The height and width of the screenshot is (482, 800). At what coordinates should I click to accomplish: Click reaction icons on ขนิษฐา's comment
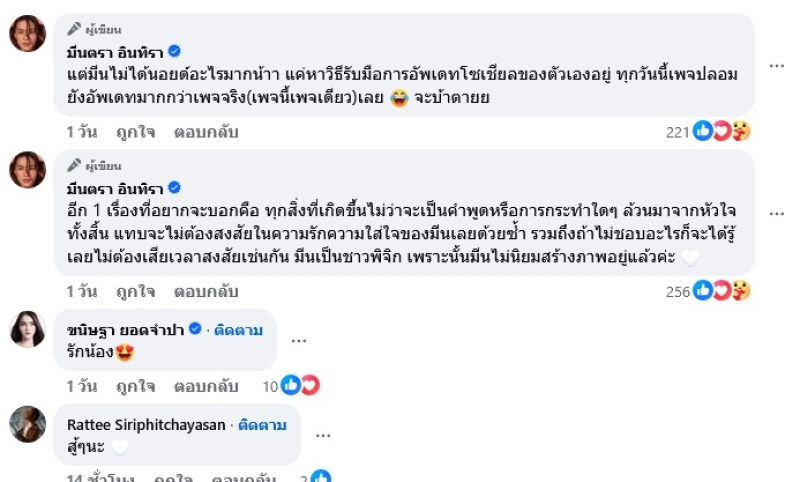pyautogui.click(x=300, y=385)
